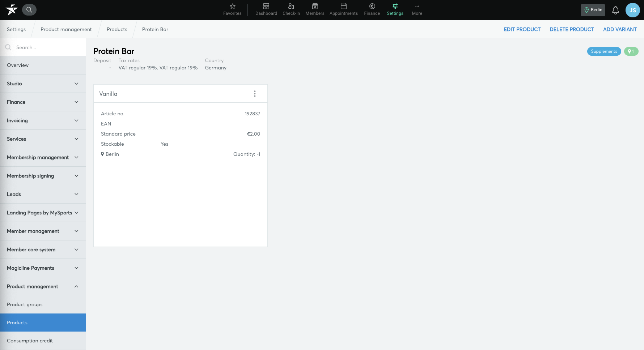
Task: Expand Magicline Payments sidebar section
Action: tap(43, 268)
